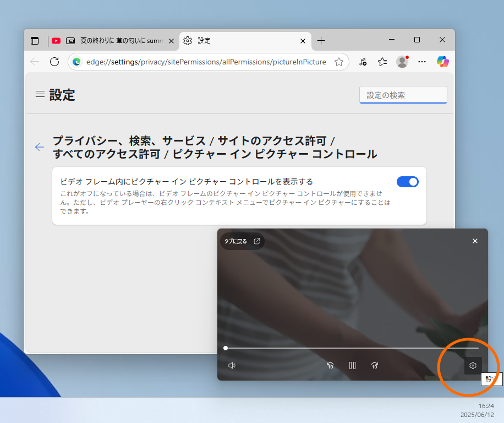The width and height of the screenshot is (504, 423).
Task: Mute the picture-in-picture video
Action: click(x=232, y=365)
